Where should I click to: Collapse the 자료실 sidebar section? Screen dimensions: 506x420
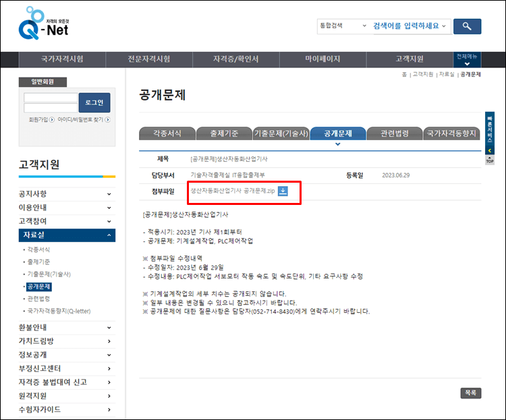point(67,235)
